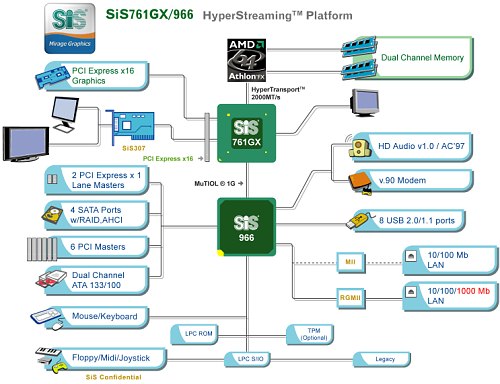The image size is (500, 384).
Task: Click the SiS 966 southbridge chip
Action: pyautogui.click(x=247, y=227)
